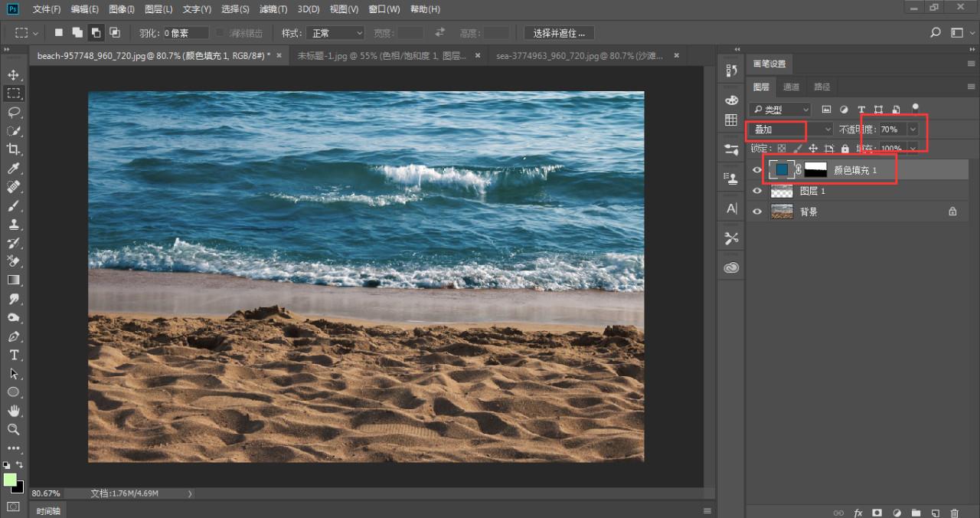Viewport: 980px width, 518px height.
Task: Select the Move tool
Action: [14, 75]
